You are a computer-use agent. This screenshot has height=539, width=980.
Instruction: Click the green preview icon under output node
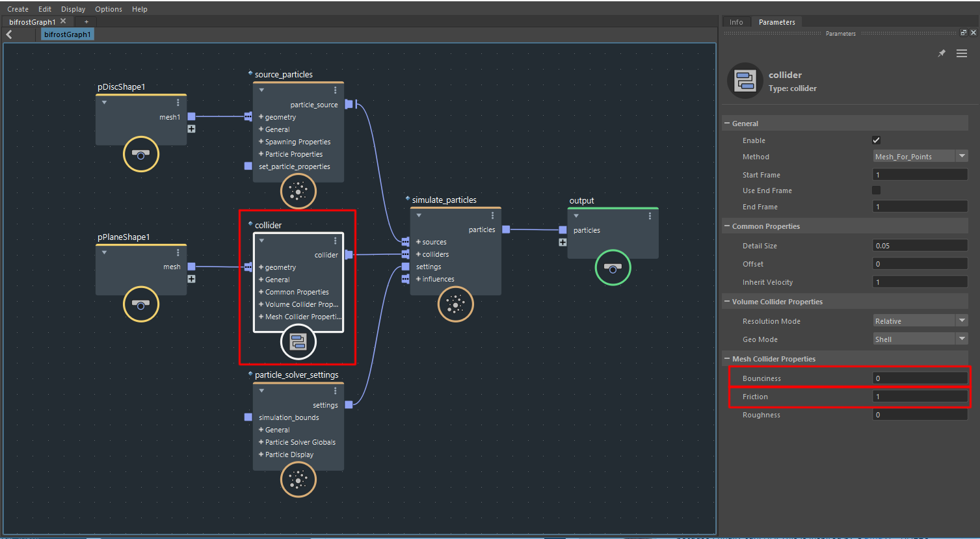pos(612,267)
